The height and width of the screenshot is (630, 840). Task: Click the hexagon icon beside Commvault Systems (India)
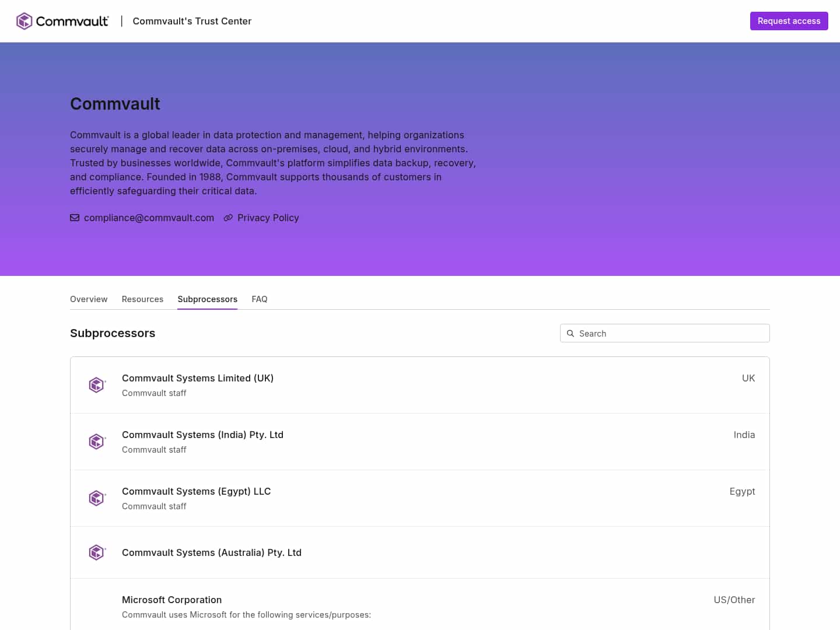pos(97,442)
